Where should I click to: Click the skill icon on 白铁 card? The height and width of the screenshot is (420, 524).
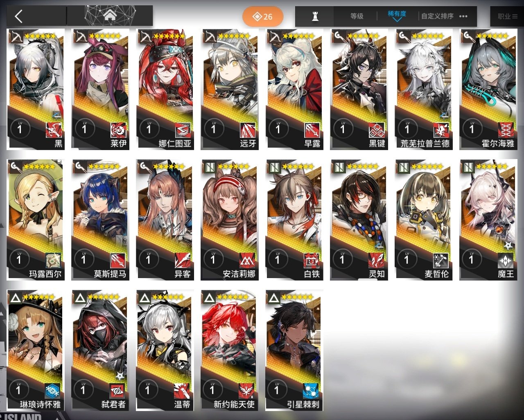pyautogui.click(x=312, y=261)
